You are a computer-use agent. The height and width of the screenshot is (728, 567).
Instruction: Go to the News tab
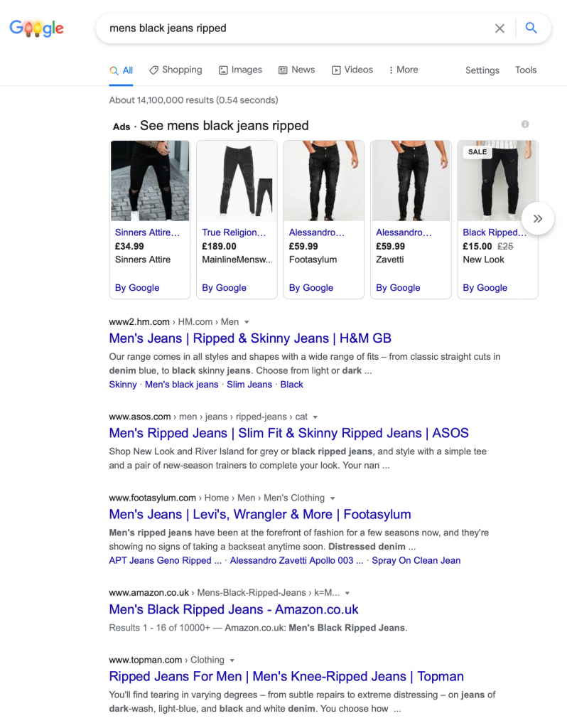[296, 70]
